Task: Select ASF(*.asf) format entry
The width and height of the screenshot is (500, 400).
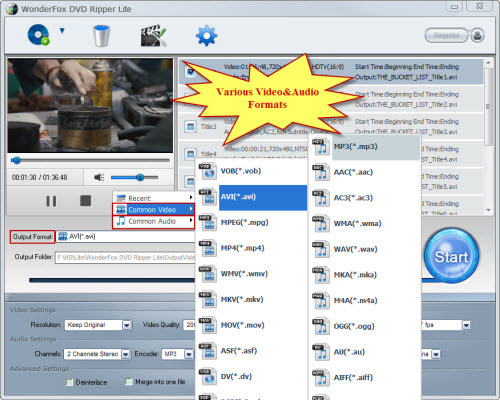Action: click(251, 351)
